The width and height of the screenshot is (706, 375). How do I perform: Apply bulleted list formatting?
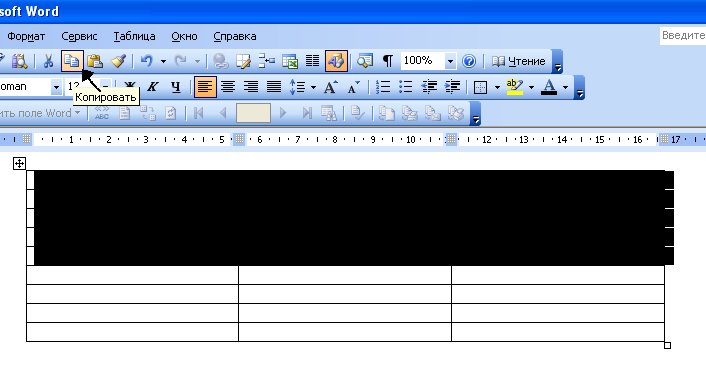406,87
